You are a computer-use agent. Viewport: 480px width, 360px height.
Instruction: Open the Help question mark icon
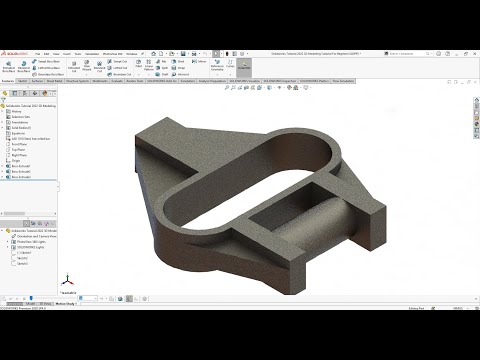click(448, 54)
